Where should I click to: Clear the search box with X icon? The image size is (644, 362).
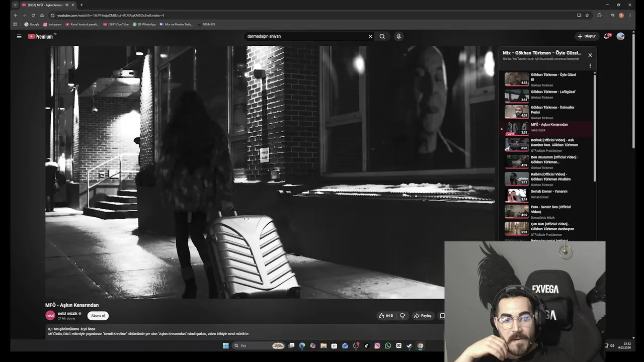(370, 36)
